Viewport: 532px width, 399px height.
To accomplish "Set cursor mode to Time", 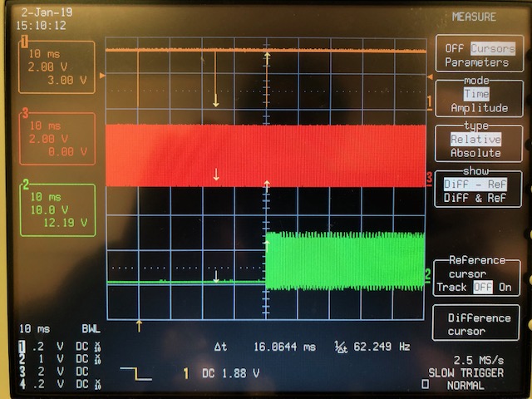I will coord(476,94).
